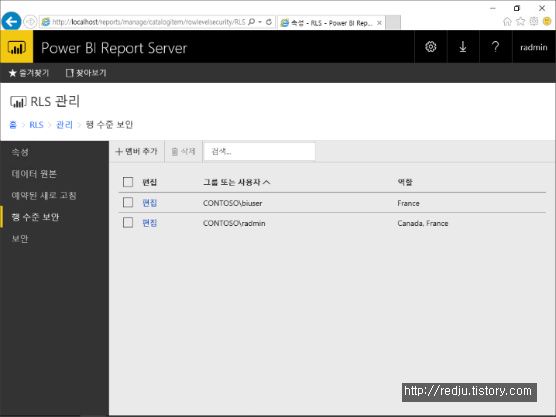Image resolution: width=556 pixels, height=417 pixels.
Task: Open the help question mark menu
Action: click(x=495, y=47)
